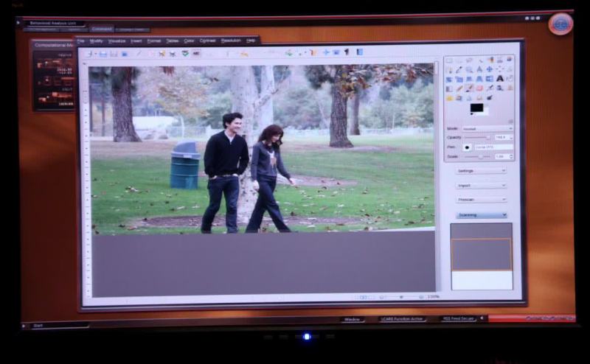This screenshot has height=364, width=590.
Task: Open the Prescan dropdown
Action: 481,200
